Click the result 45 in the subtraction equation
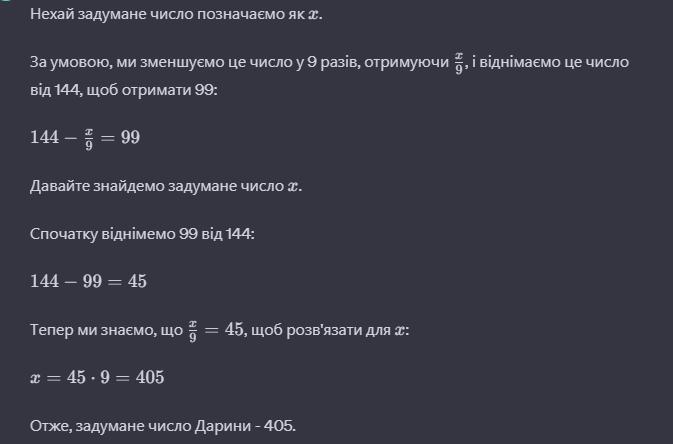This screenshot has width=673, height=444. coord(137,281)
